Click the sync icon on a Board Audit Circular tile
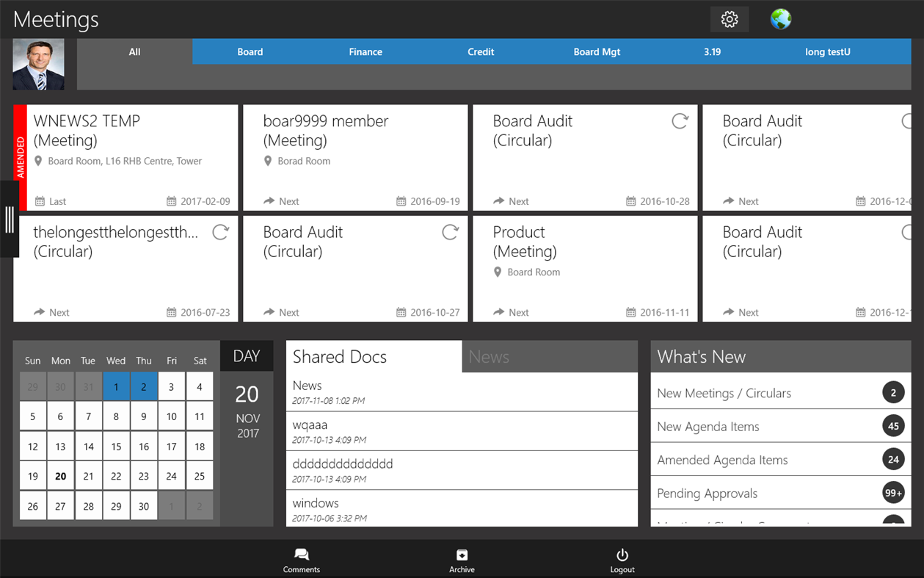 (x=679, y=120)
